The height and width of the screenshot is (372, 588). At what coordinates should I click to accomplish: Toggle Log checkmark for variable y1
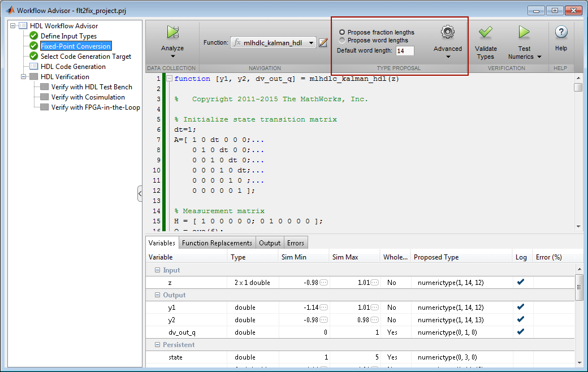tap(521, 307)
